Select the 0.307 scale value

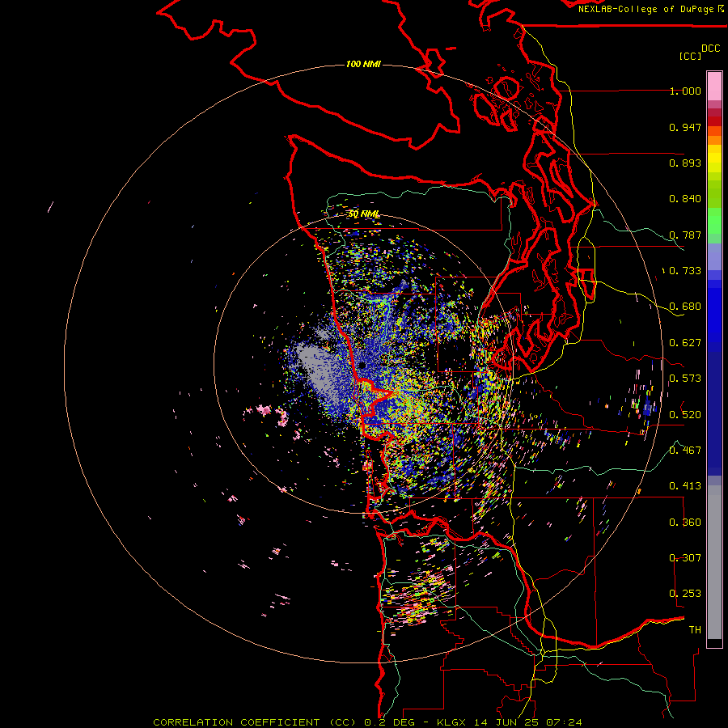[685, 557]
